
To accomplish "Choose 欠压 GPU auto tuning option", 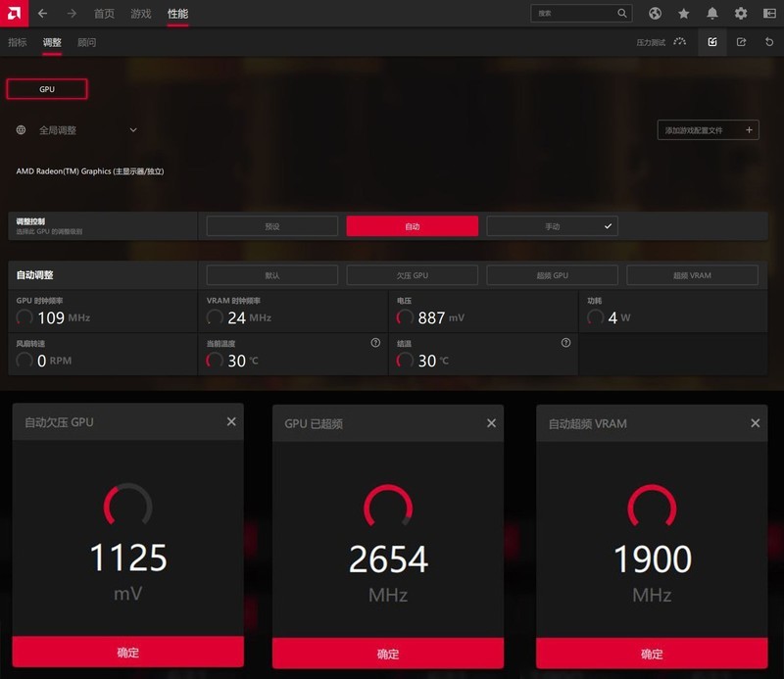I will click(412, 275).
